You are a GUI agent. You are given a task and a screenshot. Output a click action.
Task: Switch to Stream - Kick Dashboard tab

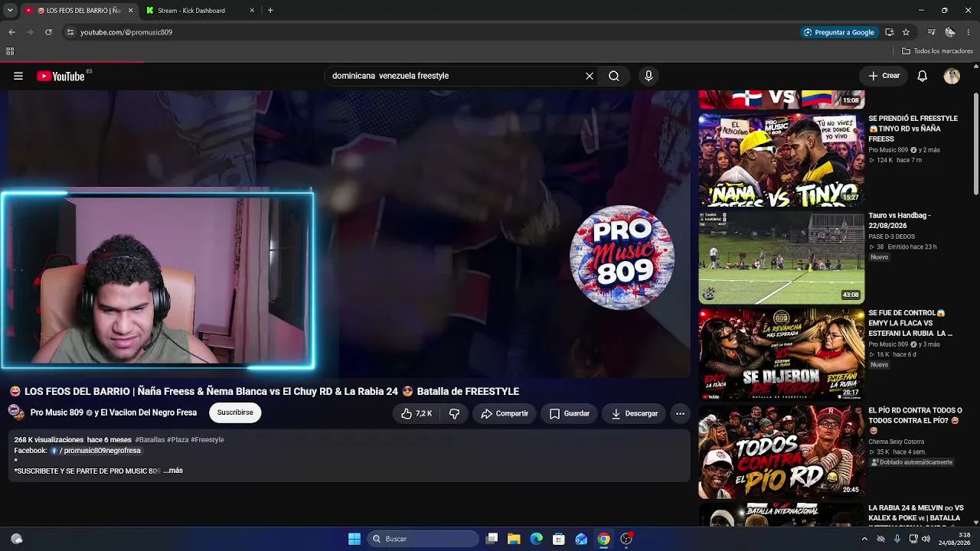[201, 11]
